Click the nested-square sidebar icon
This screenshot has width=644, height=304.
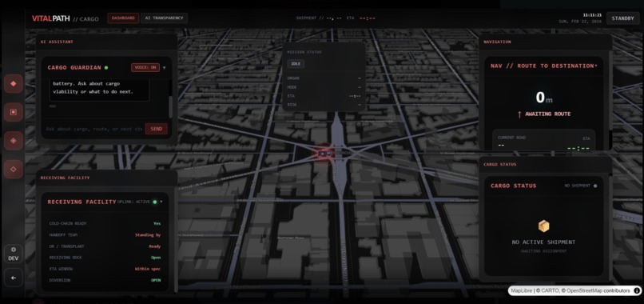point(13,112)
